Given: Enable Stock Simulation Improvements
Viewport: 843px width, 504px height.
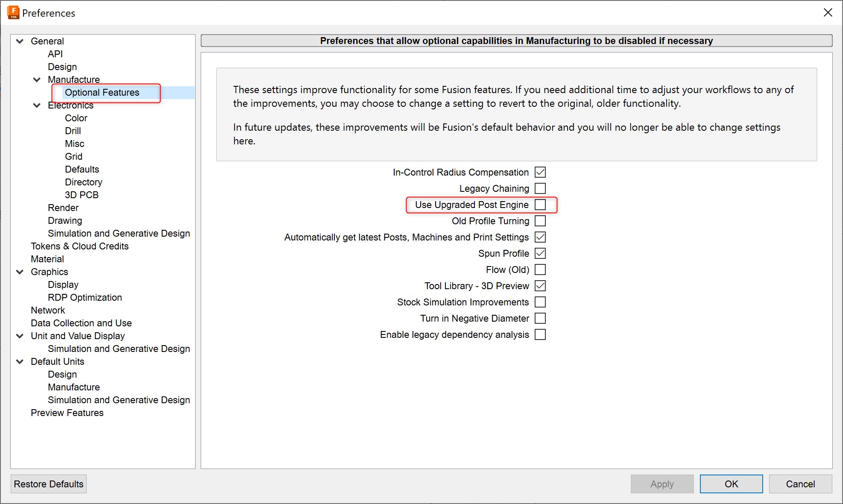Looking at the screenshot, I should pyautogui.click(x=541, y=302).
